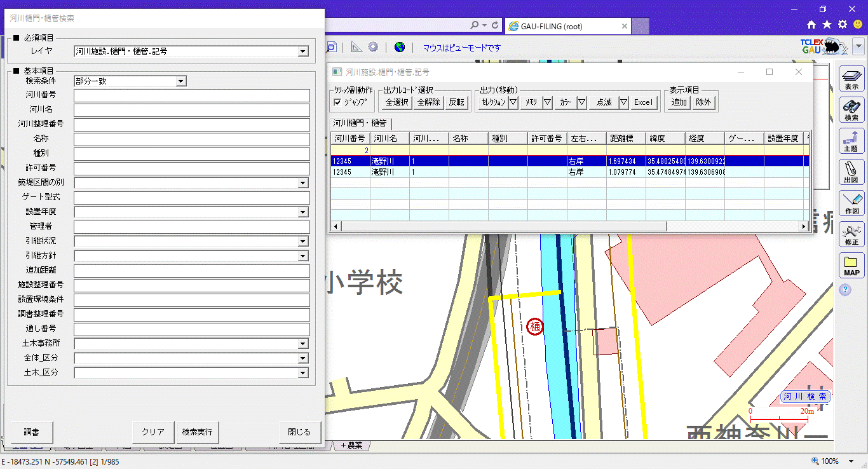Open the 土木事務所 dropdown list

[x=303, y=344]
